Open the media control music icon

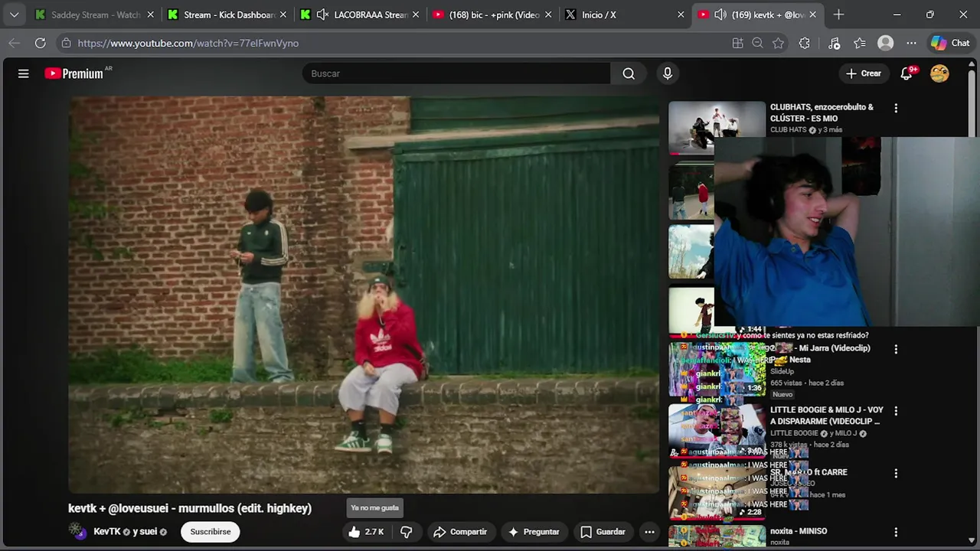[835, 44]
